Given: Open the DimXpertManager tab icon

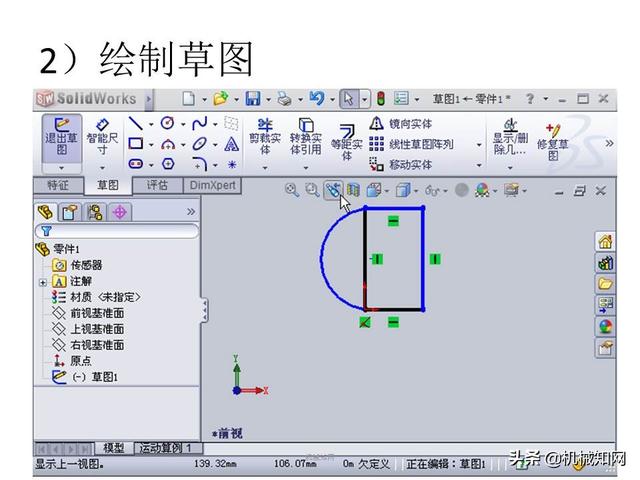Looking at the screenshot, I should [120, 212].
